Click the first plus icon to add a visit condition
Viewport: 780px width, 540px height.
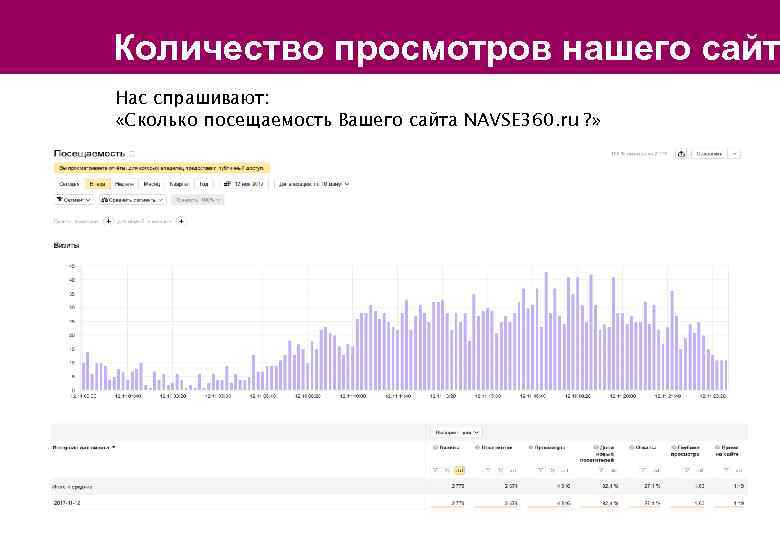coord(108,221)
